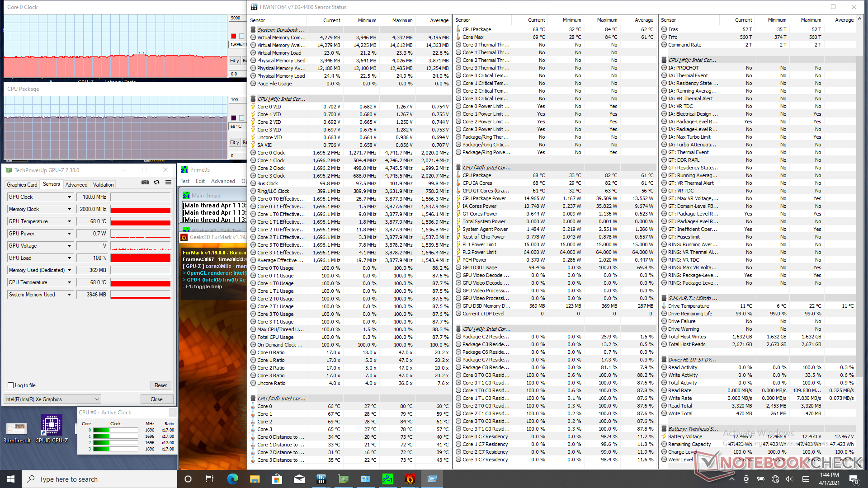Open the Prime95 Advanced menu

click(x=223, y=181)
